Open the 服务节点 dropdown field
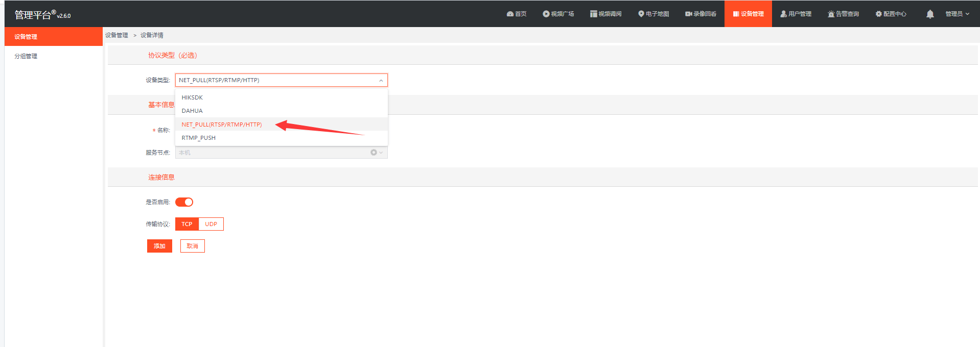 (x=282, y=153)
